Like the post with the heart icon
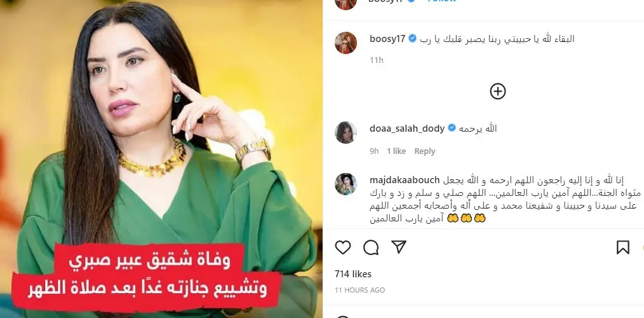This screenshot has width=644, height=318. pyautogui.click(x=342, y=247)
